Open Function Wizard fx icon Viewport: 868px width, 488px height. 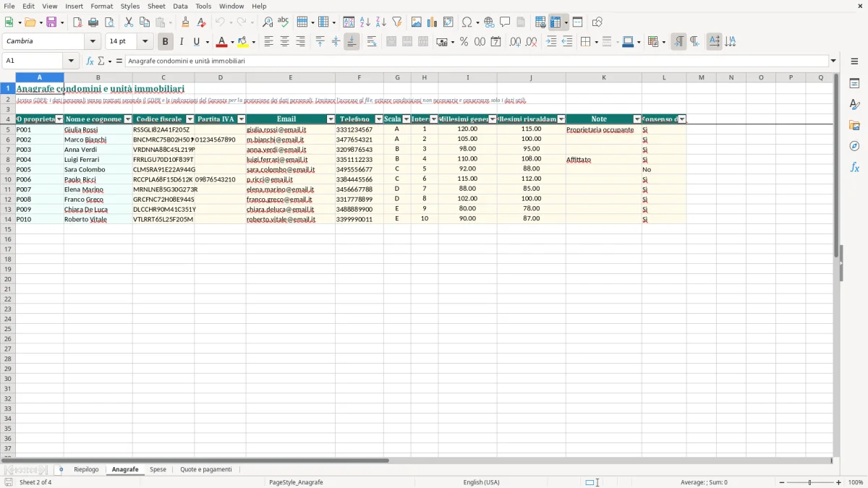90,61
